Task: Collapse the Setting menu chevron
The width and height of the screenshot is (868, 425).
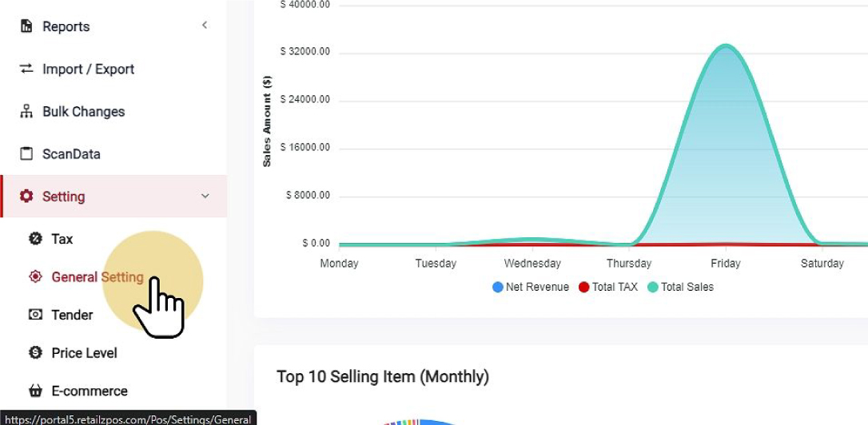Action: (x=205, y=196)
